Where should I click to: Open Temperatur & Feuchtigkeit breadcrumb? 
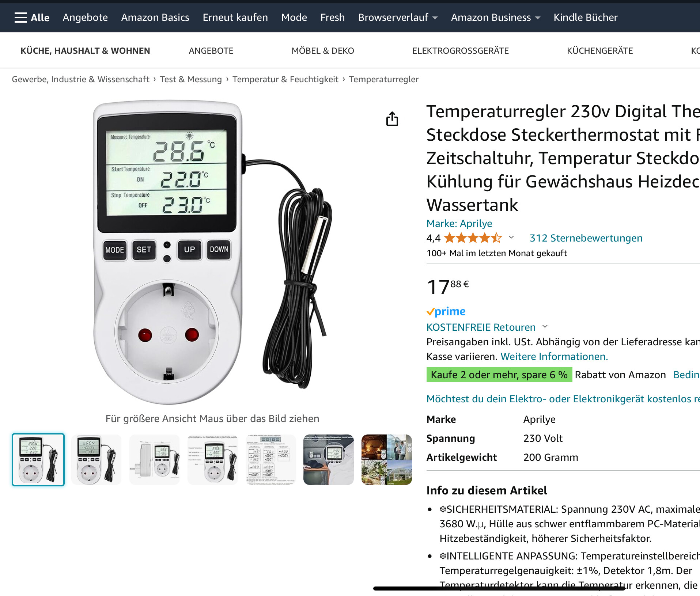285,79
